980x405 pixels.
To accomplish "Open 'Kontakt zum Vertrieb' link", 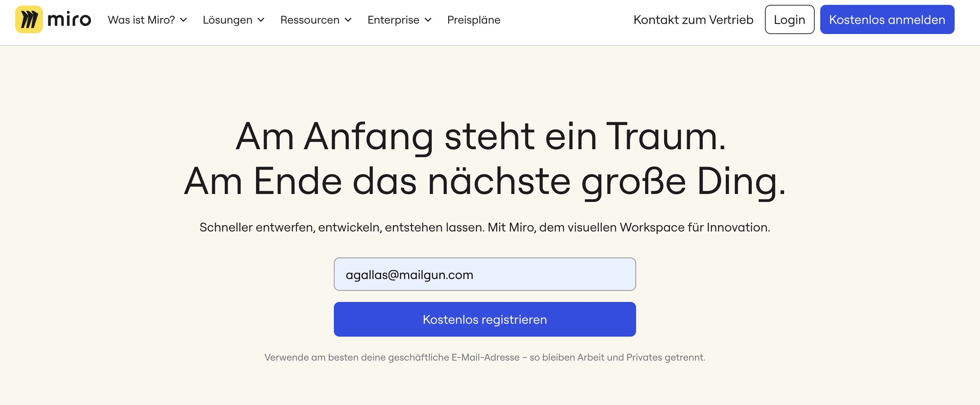I will click(693, 20).
